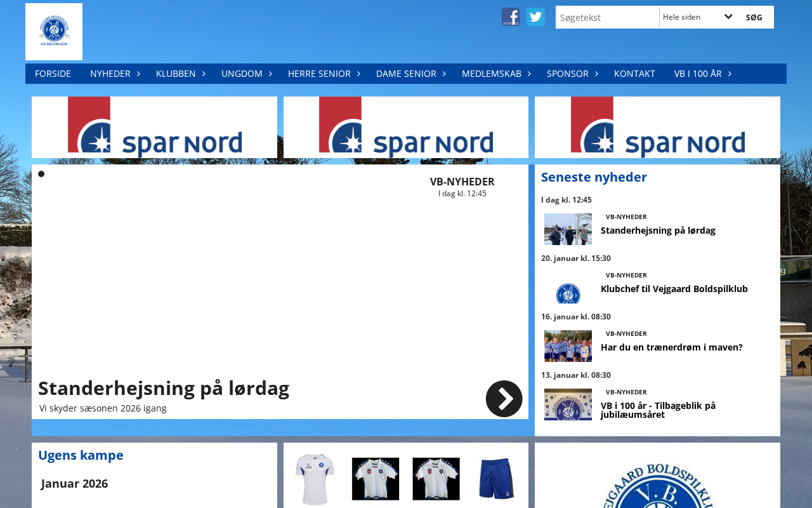Expand the SPONSOR submenu chevron
This screenshot has height=508, width=812.
tap(596, 74)
